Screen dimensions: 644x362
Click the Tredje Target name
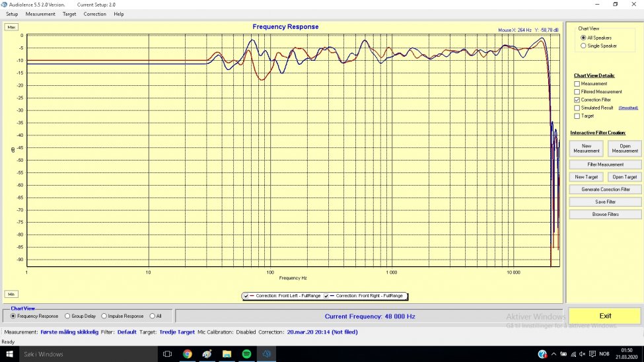pyautogui.click(x=177, y=332)
